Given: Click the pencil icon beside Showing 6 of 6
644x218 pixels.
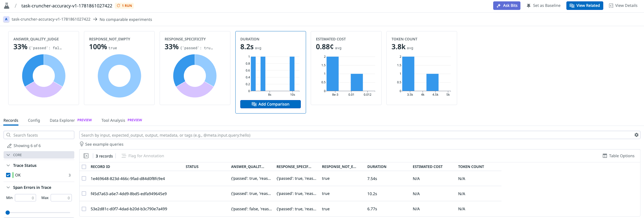Looking at the screenshot, I should click(9, 146).
